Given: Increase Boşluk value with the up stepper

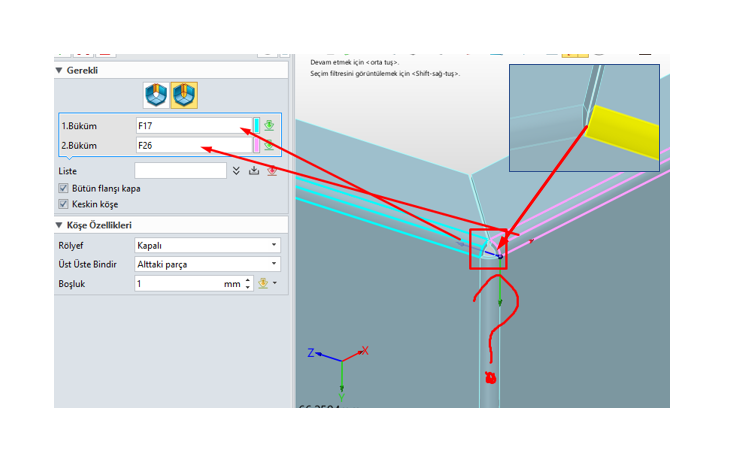Looking at the screenshot, I should (248, 280).
